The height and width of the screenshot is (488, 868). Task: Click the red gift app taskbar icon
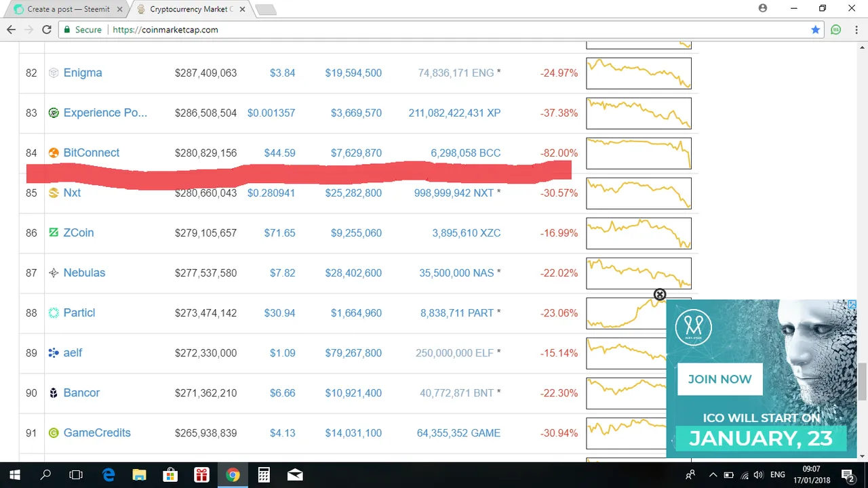click(x=201, y=475)
